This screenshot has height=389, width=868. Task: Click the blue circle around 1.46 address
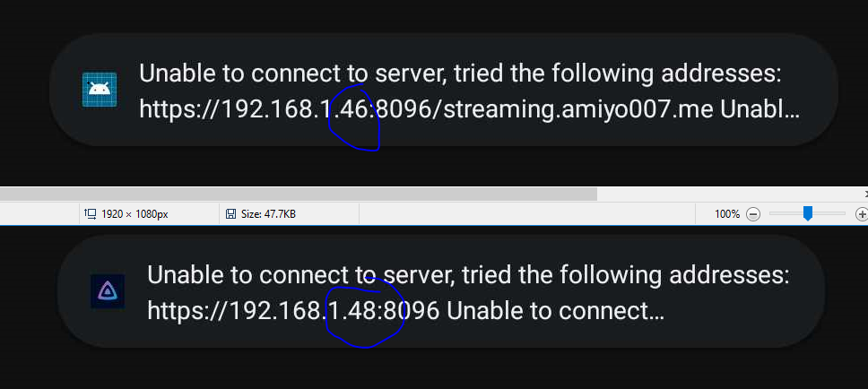coord(354,119)
